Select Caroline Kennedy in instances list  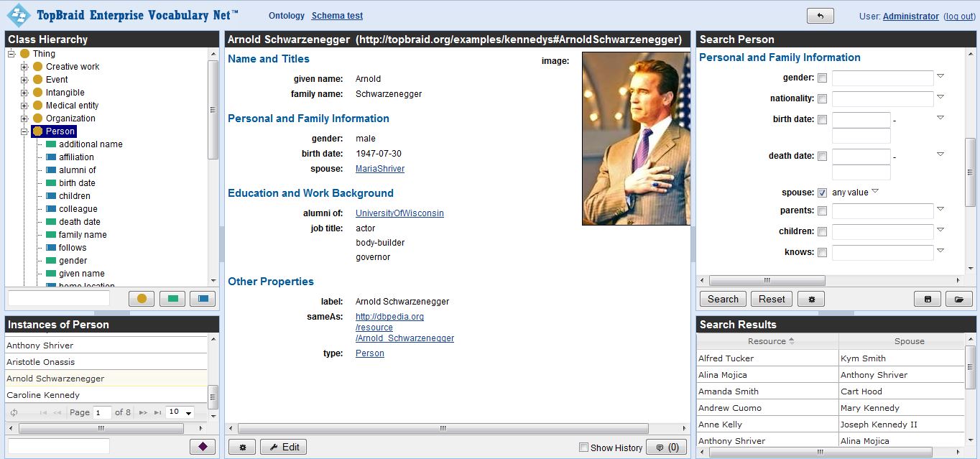106,395
